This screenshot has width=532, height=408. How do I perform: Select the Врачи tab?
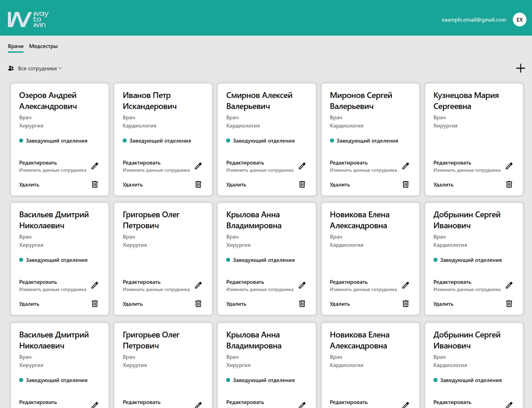(x=16, y=46)
